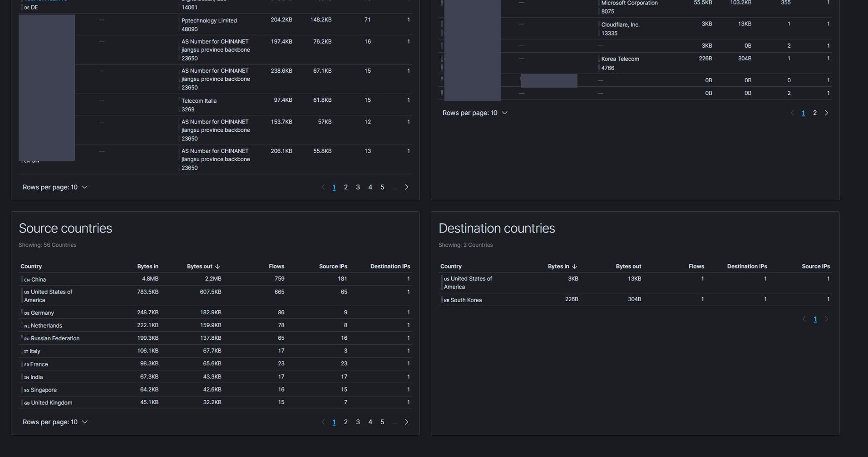Select page 5 in Source countries pagination
Screen dimensions: 868x457
382,422
